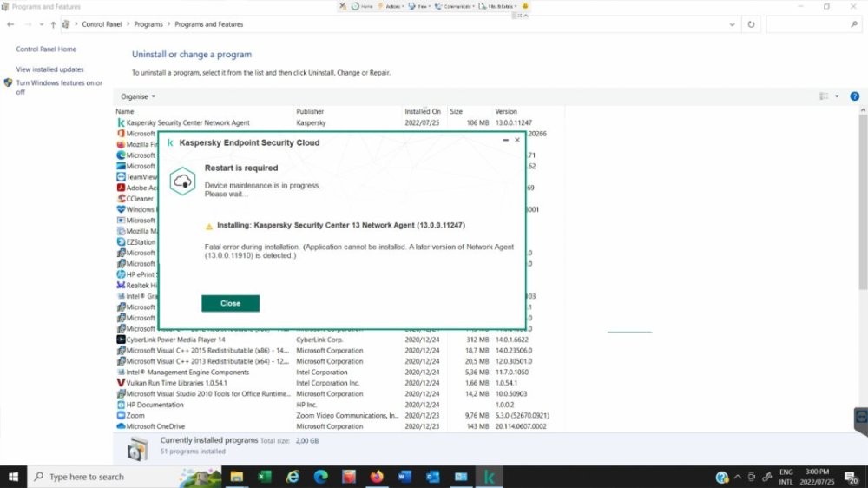Open the Windows Start menu
868x488 pixels.
(13, 477)
